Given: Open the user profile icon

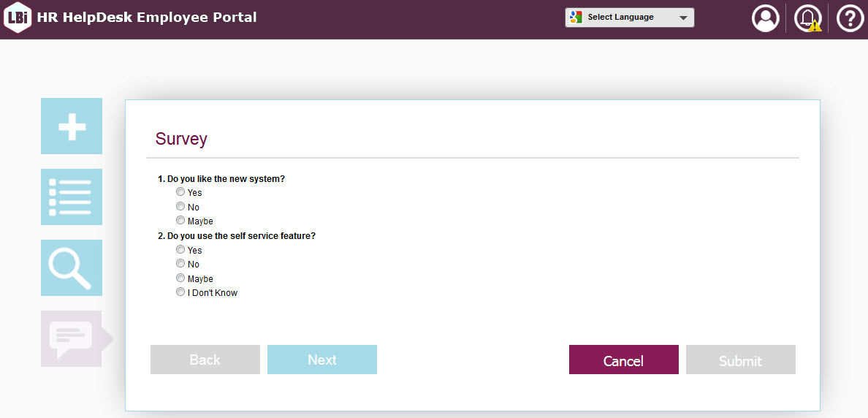Looking at the screenshot, I should [766, 18].
